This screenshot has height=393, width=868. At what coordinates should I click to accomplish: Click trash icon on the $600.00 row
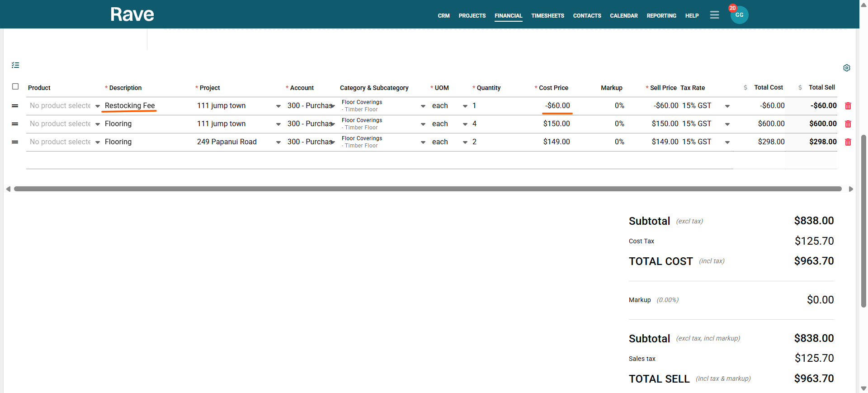click(848, 124)
